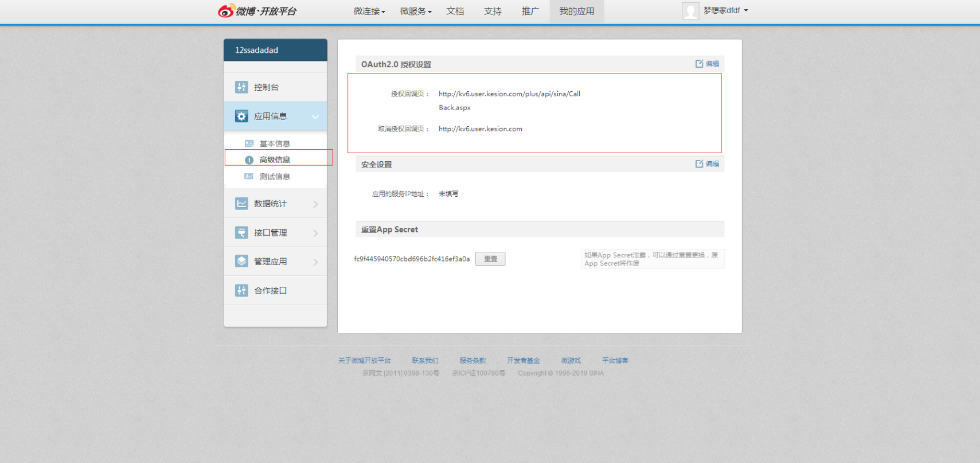
Task: Select the 应用信息 gear icon
Action: coord(241,116)
